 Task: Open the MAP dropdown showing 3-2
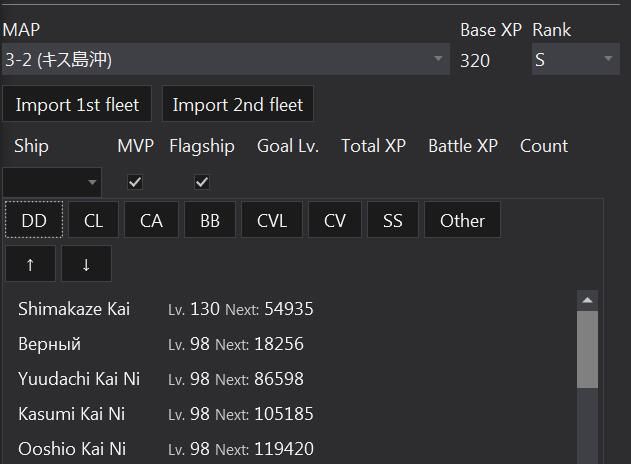226,59
